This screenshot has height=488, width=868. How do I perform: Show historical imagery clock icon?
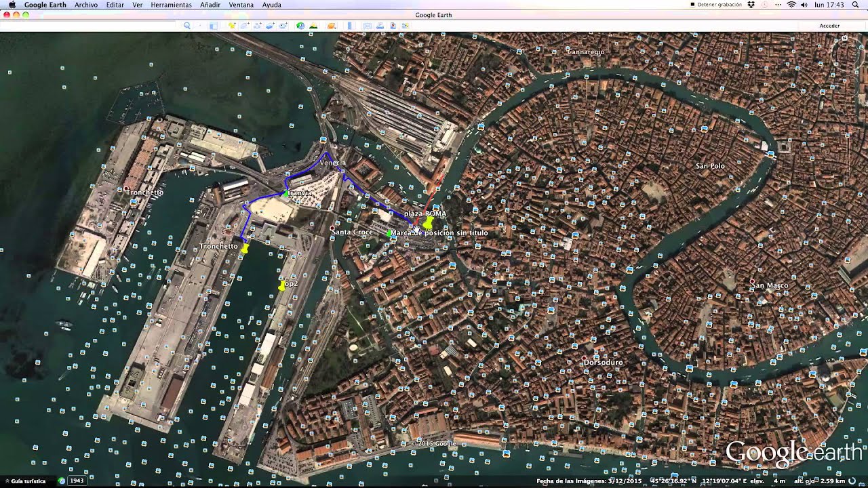[x=300, y=26]
